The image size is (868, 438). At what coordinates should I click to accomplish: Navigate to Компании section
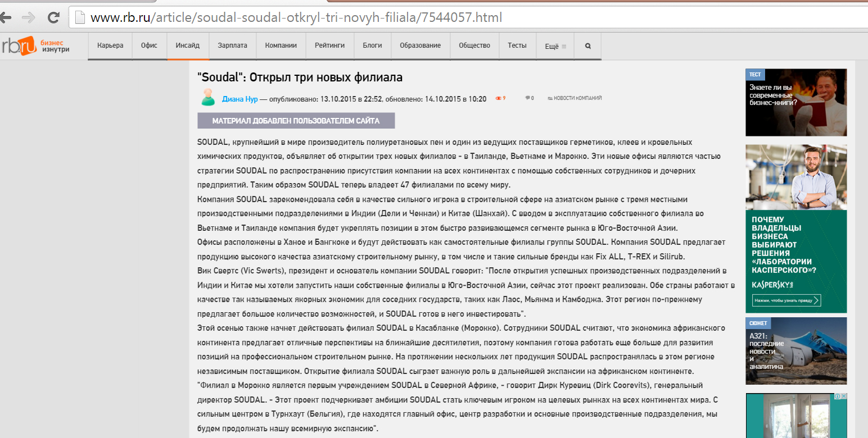(x=281, y=46)
